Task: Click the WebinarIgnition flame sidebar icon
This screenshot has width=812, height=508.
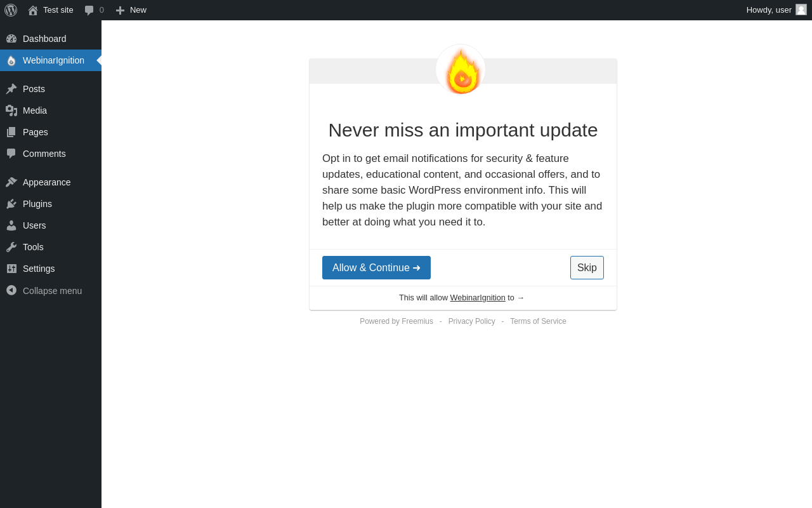Action: 11,60
